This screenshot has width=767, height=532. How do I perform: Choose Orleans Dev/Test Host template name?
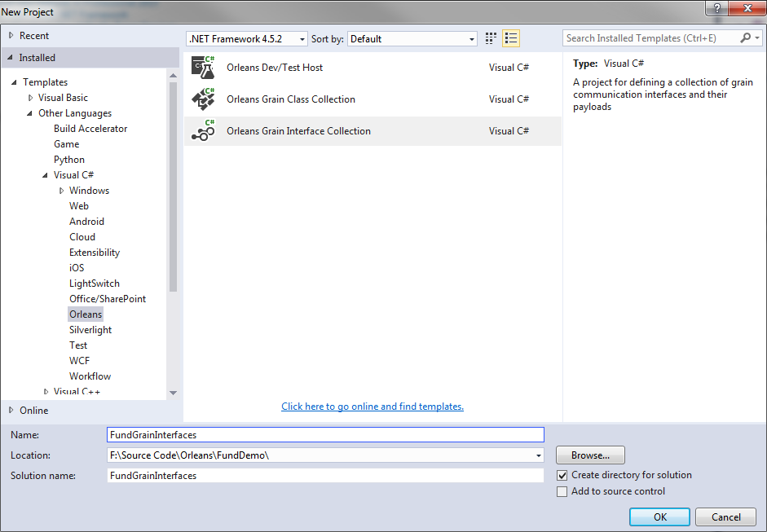275,68
